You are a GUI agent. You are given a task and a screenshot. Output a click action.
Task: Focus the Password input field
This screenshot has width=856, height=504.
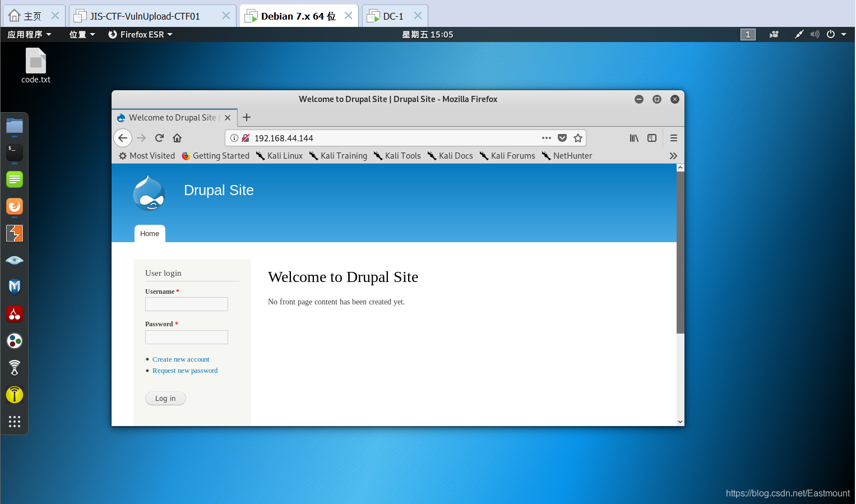pos(187,337)
